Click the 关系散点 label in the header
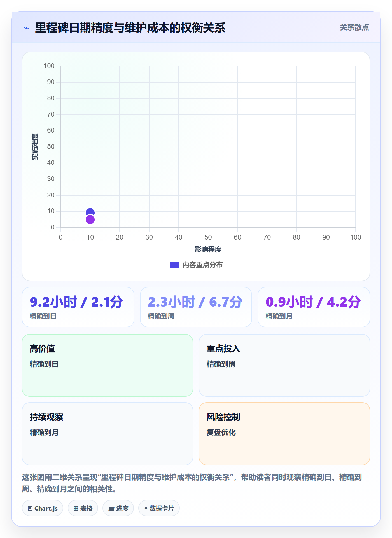 click(354, 27)
